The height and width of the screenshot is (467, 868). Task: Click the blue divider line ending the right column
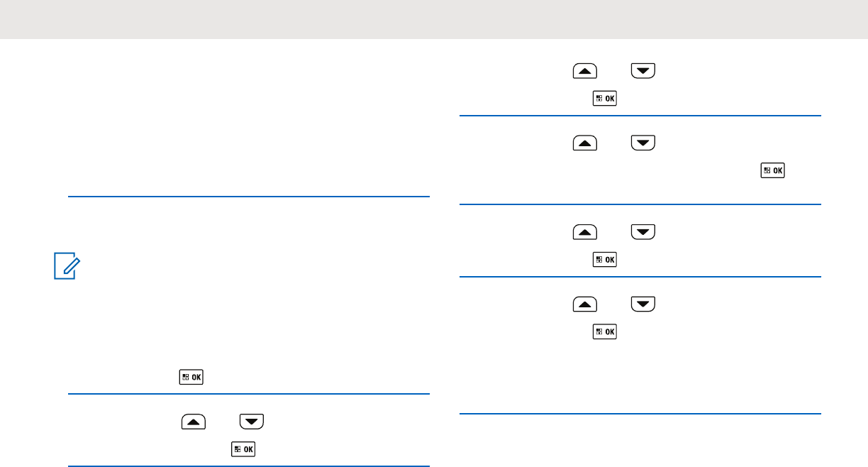(x=640, y=414)
